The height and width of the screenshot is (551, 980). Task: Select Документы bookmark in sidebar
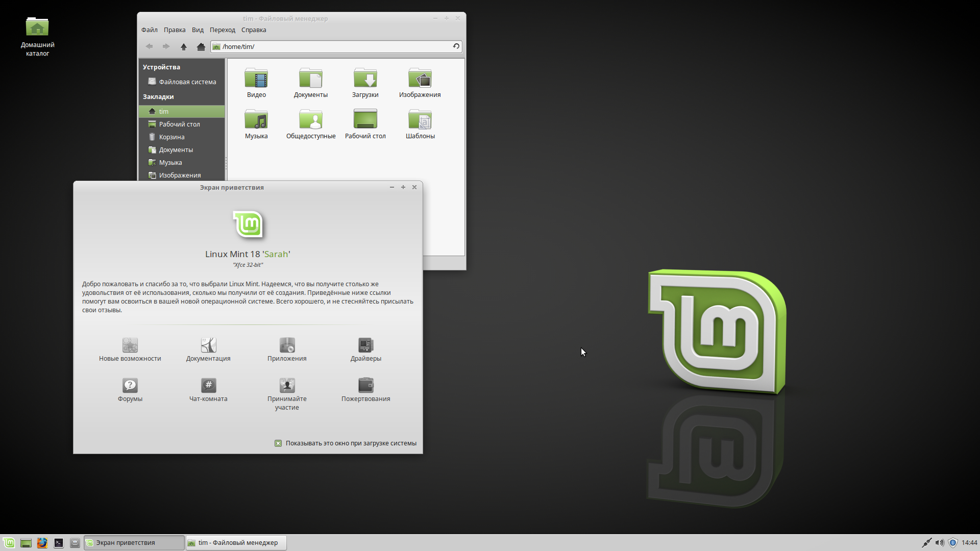pyautogui.click(x=182, y=149)
